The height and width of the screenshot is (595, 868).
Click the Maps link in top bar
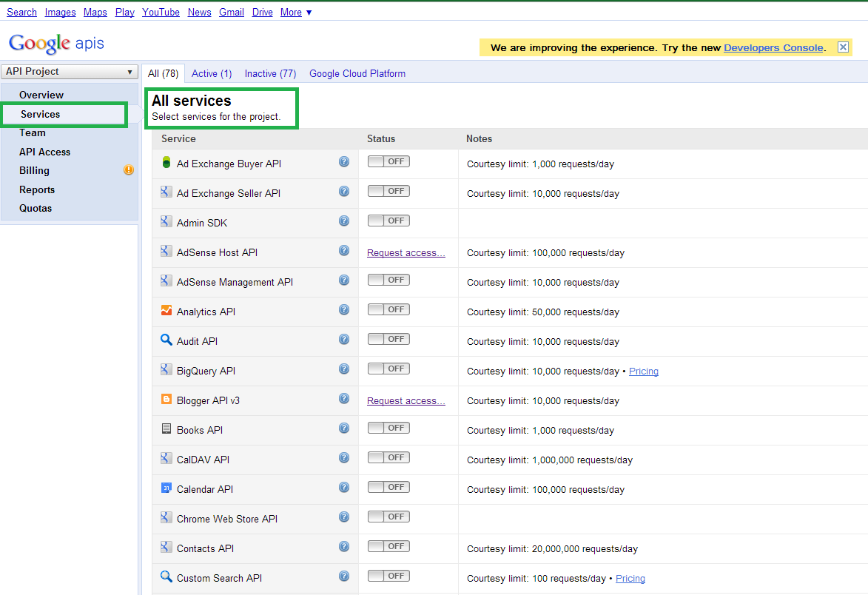[x=95, y=12]
